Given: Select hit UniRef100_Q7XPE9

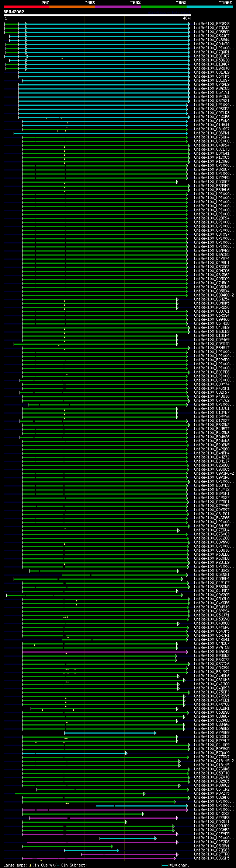Looking at the screenshot, I should (x=212, y=84).
